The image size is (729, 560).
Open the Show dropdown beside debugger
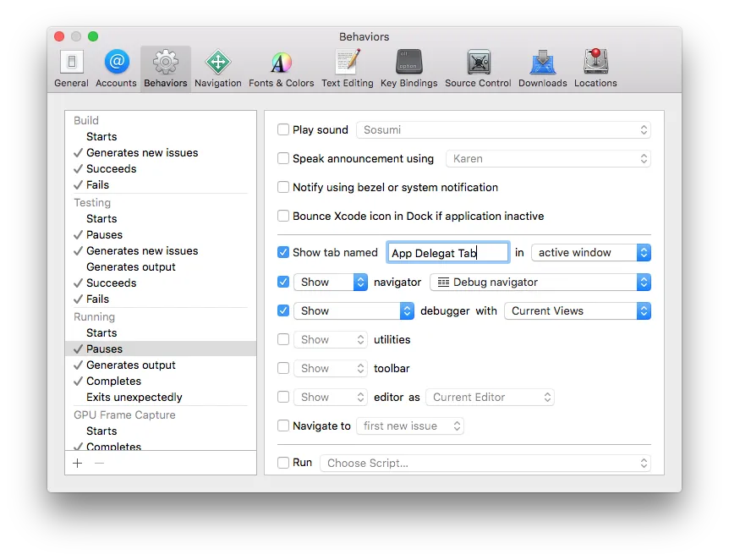pos(354,310)
